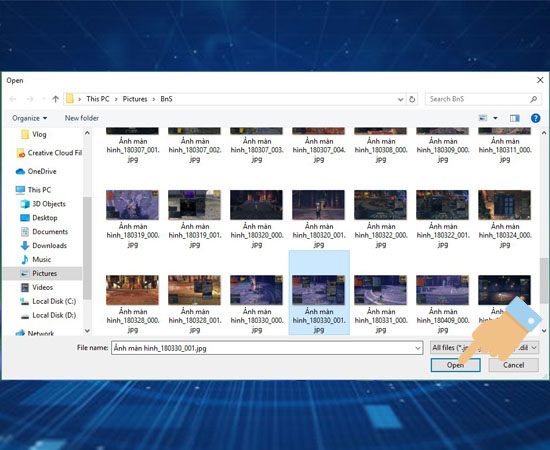550x450 pixels.
Task: Open 3D Objects in sidebar
Action: 43,204
